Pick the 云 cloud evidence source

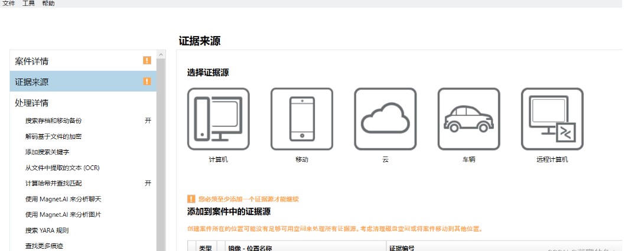click(385, 119)
